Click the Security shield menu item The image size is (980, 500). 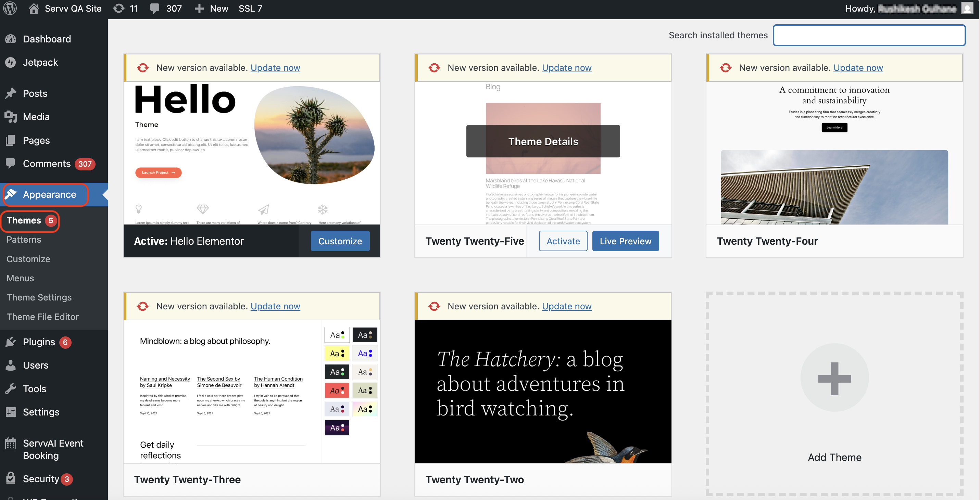pyautogui.click(x=41, y=479)
